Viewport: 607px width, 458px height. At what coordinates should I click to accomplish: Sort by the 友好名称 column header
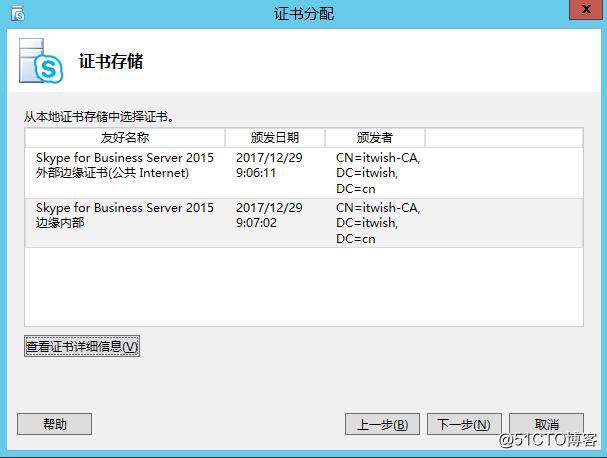(125, 137)
